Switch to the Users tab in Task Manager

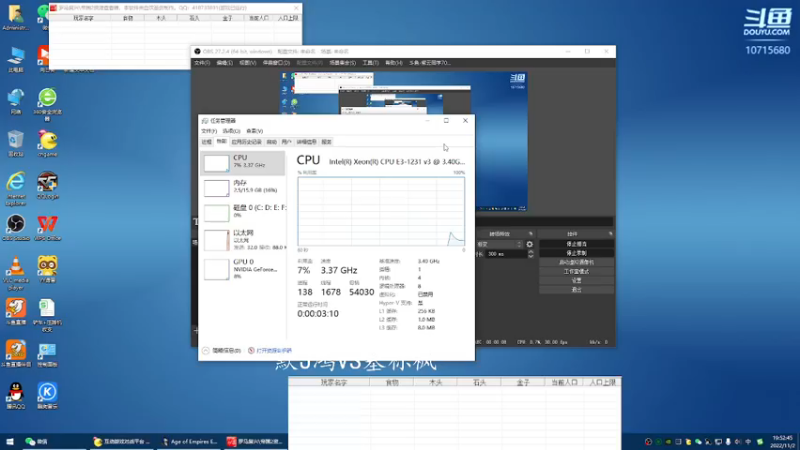tap(286, 142)
